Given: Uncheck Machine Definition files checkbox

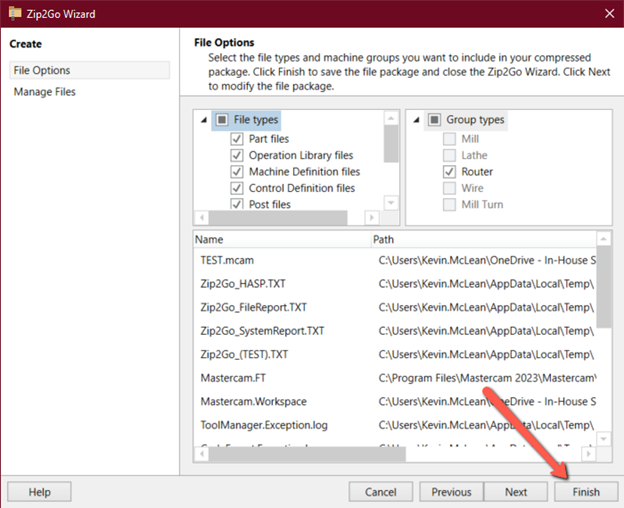Looking at the screenshot, I should click(237, 171).
